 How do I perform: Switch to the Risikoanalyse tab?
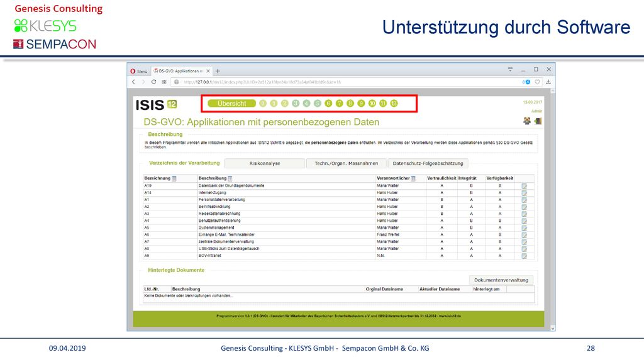[x=265, y=163]
